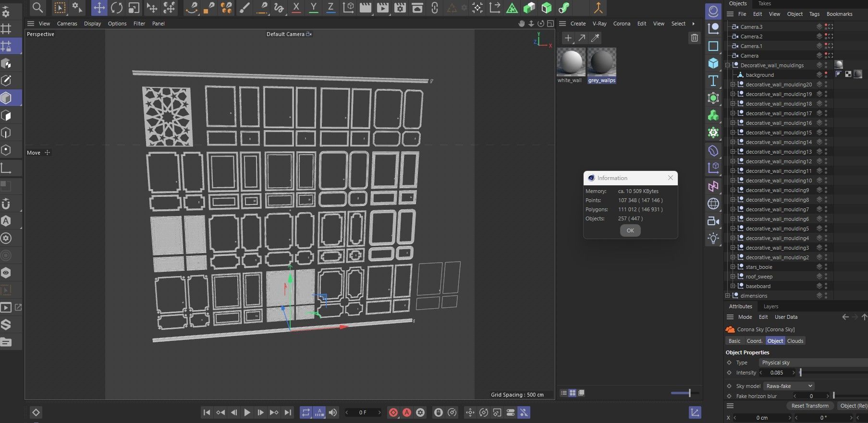Go to start of the timeline
This screenshot has width=868, height=423.
click(x=207, y=412)
